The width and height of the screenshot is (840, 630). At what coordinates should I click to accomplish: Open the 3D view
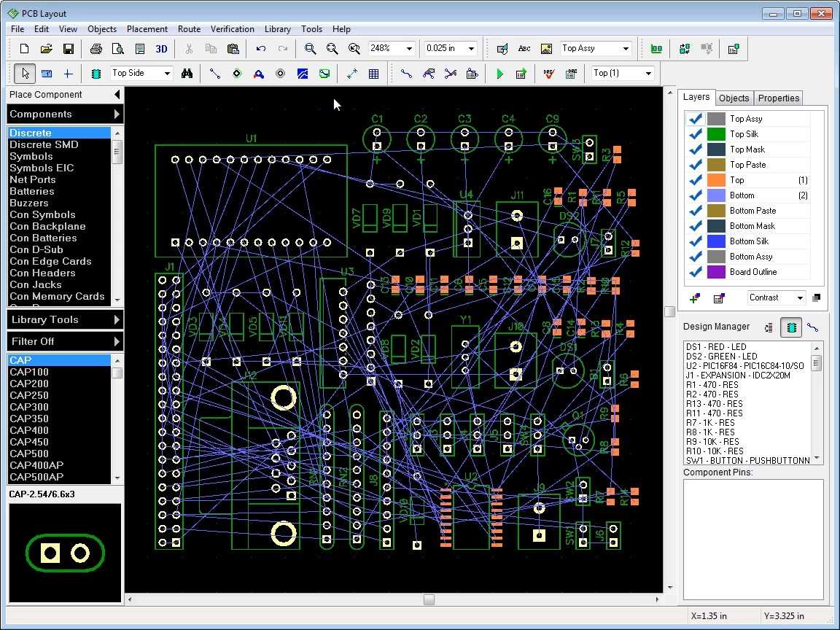tap(161, 49)
